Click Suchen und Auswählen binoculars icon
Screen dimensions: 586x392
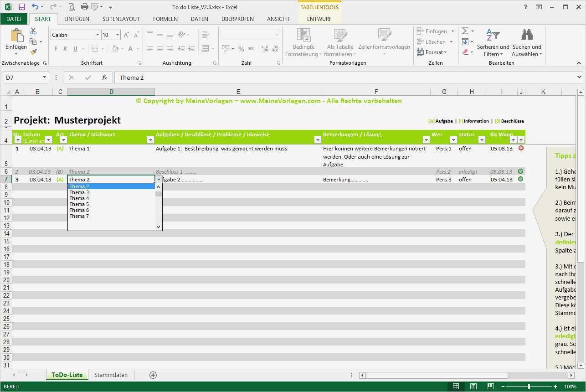[526, 34]
